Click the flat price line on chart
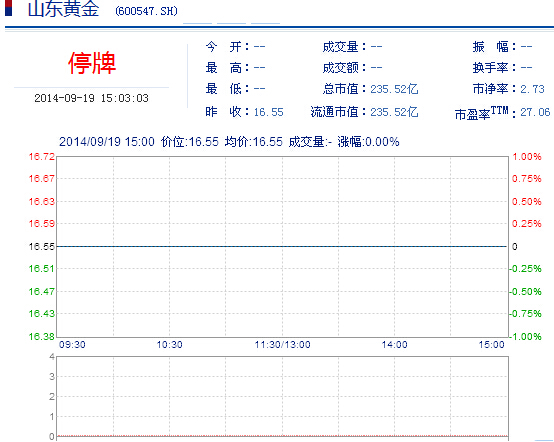Viewport: 554px width, 442px height. coord(282,246)
